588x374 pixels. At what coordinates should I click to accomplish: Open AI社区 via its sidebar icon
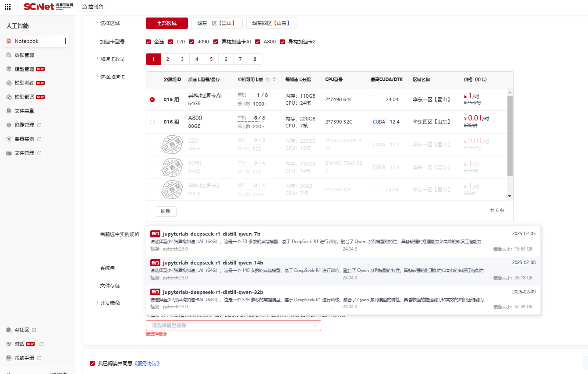(9, 330)
